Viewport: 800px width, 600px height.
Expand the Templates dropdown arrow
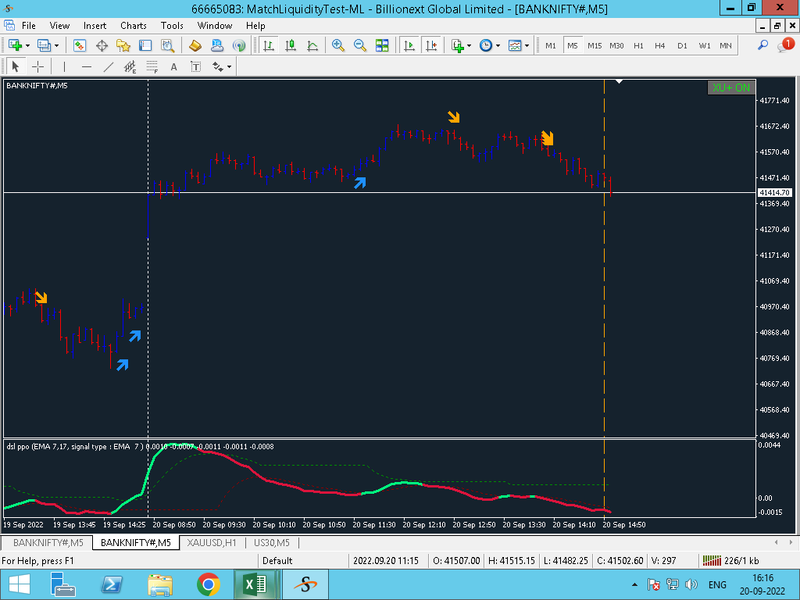[x=527, y=45]
